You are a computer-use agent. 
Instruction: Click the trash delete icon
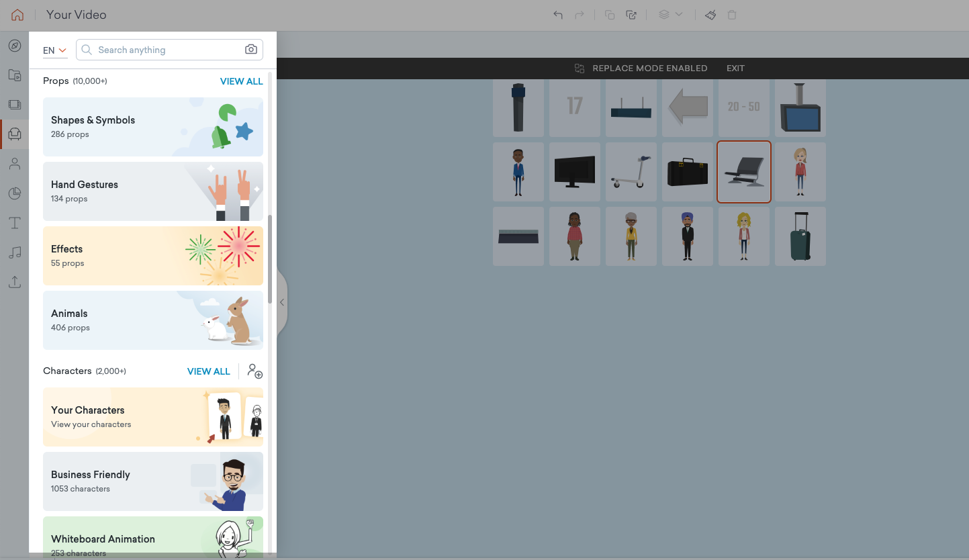click(x=732, y=15)
